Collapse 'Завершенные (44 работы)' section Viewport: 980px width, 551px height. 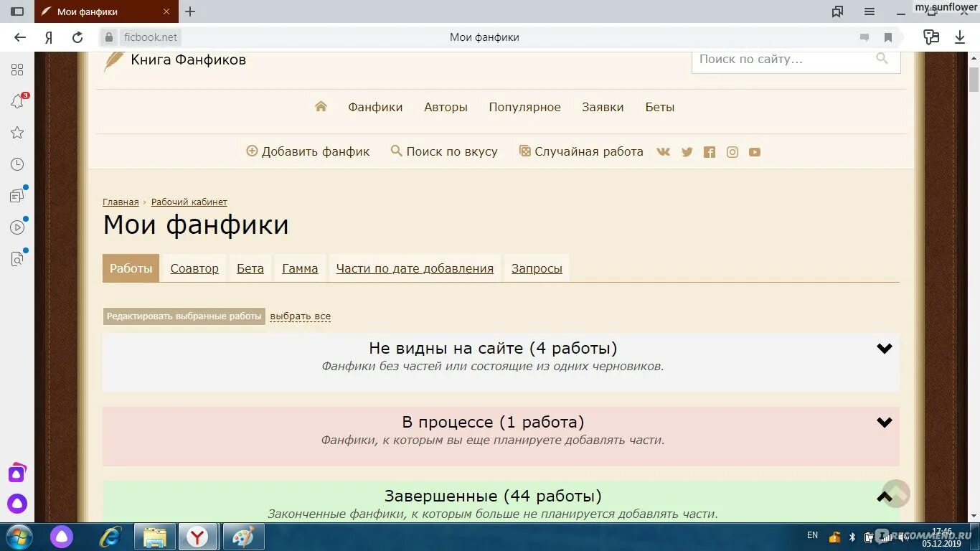885,496
